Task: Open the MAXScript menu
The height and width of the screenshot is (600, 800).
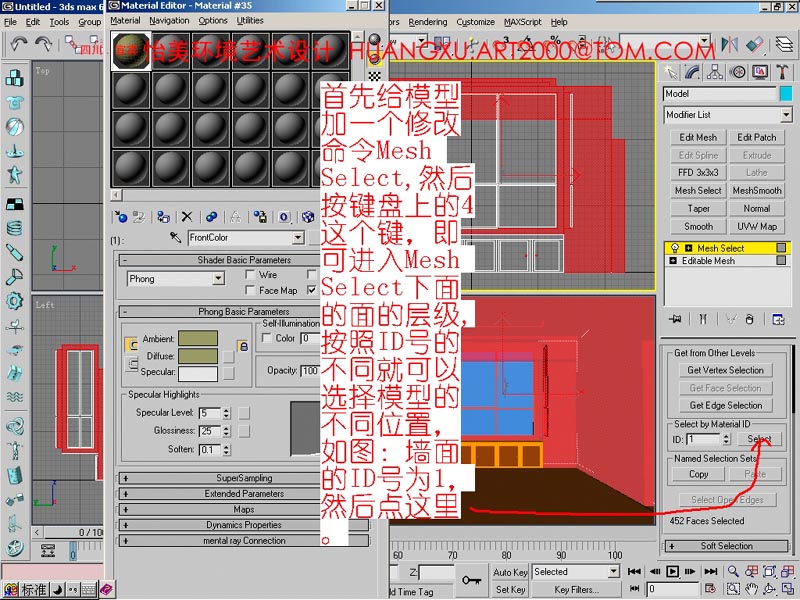Action: [x=522, y=22]
